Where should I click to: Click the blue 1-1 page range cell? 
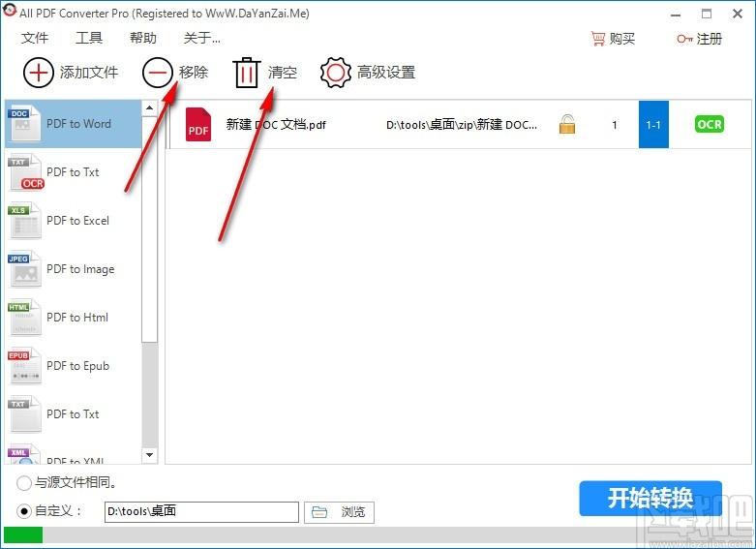click(653, 125)
